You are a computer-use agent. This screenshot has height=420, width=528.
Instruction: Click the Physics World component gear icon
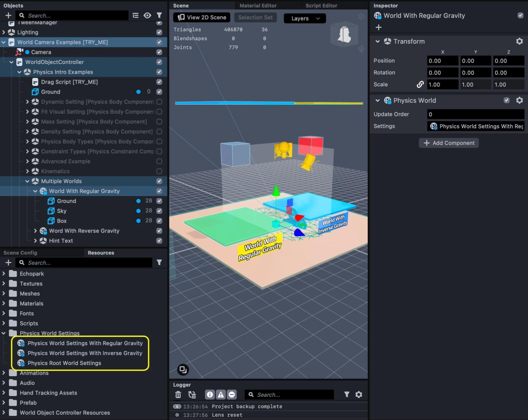tap(519, 100)
